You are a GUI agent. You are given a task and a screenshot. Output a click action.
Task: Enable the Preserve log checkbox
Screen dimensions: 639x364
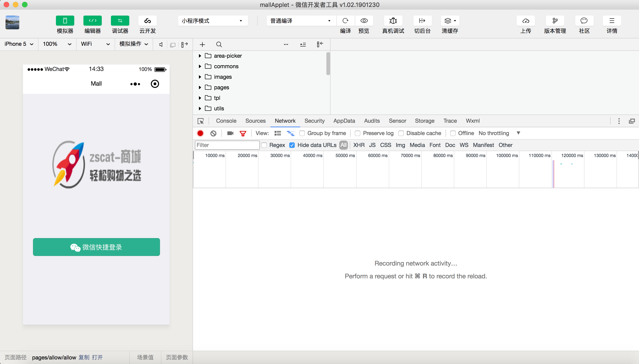click(x=358, y=133)
